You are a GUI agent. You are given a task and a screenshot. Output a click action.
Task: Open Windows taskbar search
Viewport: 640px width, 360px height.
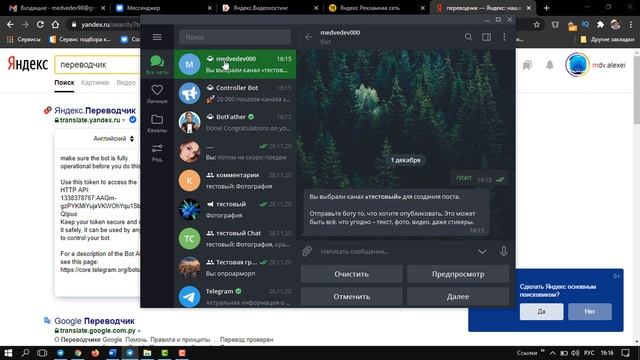[x=25, y=353]
